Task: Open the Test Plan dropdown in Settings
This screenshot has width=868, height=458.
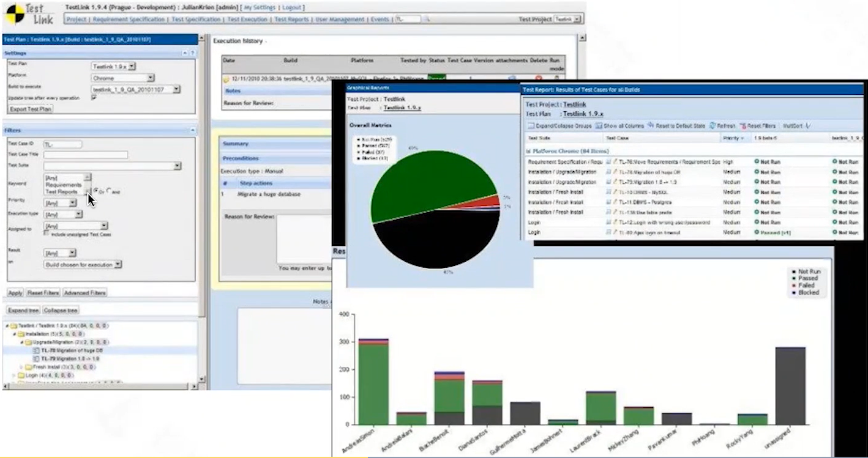Action: point(113,66)
